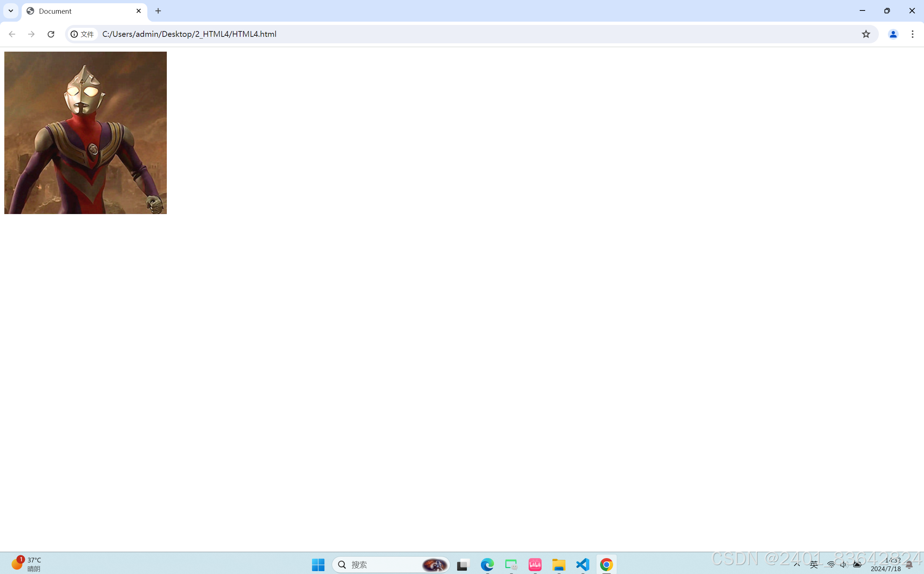Open a new tab

[x=158, y=11]
